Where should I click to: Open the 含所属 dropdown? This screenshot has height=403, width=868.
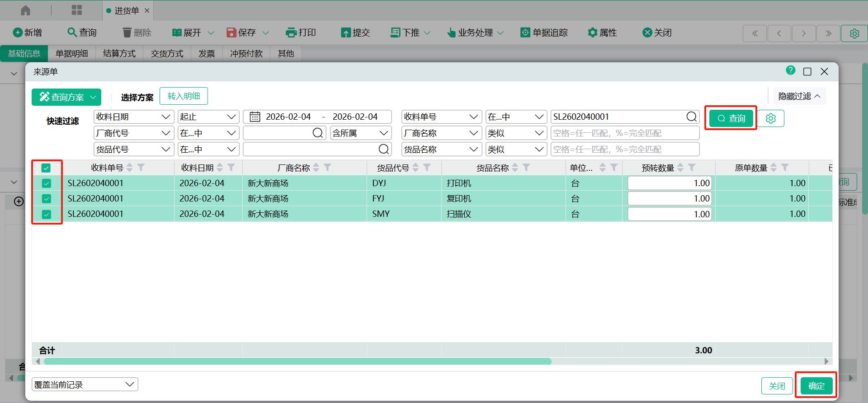tap(360, 133)
